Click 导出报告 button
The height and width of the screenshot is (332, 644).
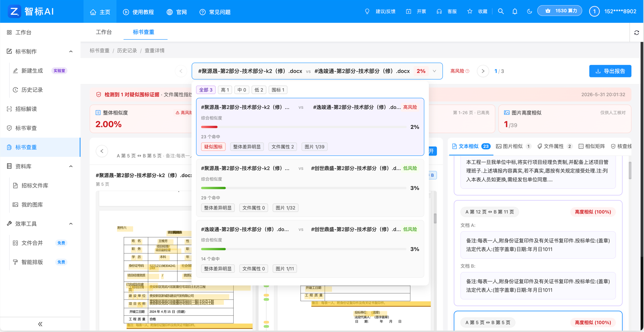click(610, 71)
